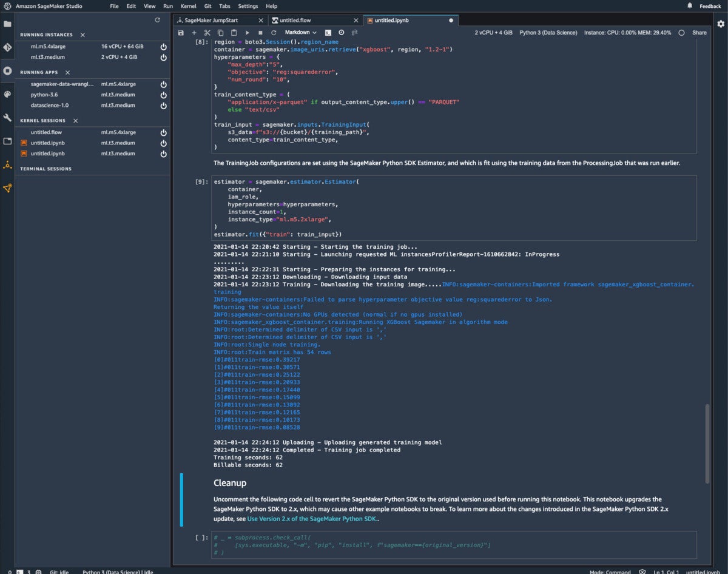This screenshot has width=728, height=574.
Task: Shut down the python-3.6 app
Action: pos(163,95)
